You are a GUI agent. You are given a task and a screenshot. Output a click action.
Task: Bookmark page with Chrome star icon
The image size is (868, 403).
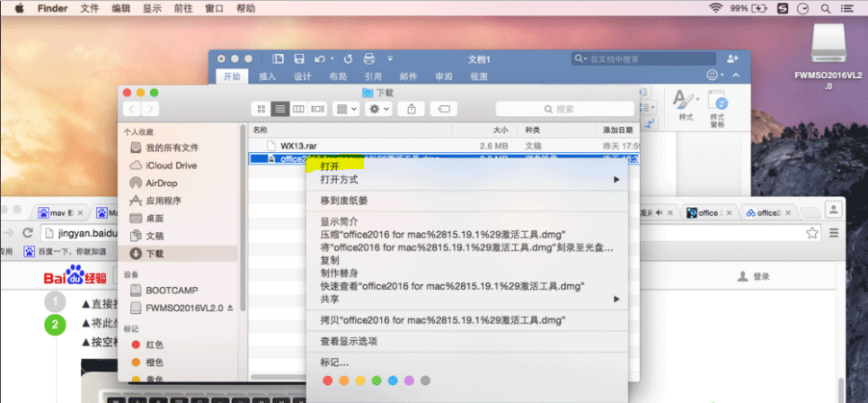coord(812,233)
